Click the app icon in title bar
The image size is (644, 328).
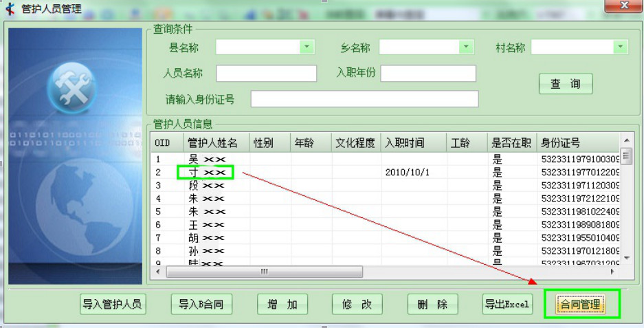point(10,9)
